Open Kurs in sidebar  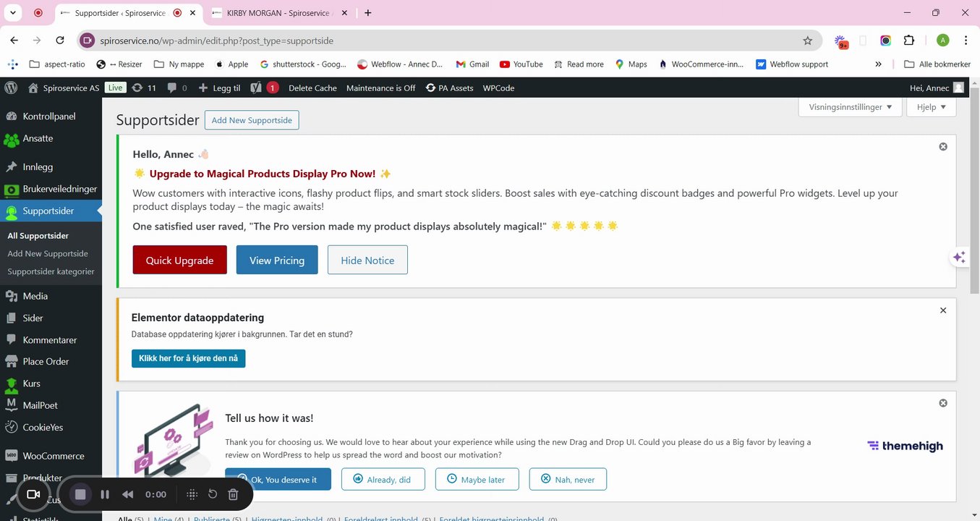click(x=51, y=384)
